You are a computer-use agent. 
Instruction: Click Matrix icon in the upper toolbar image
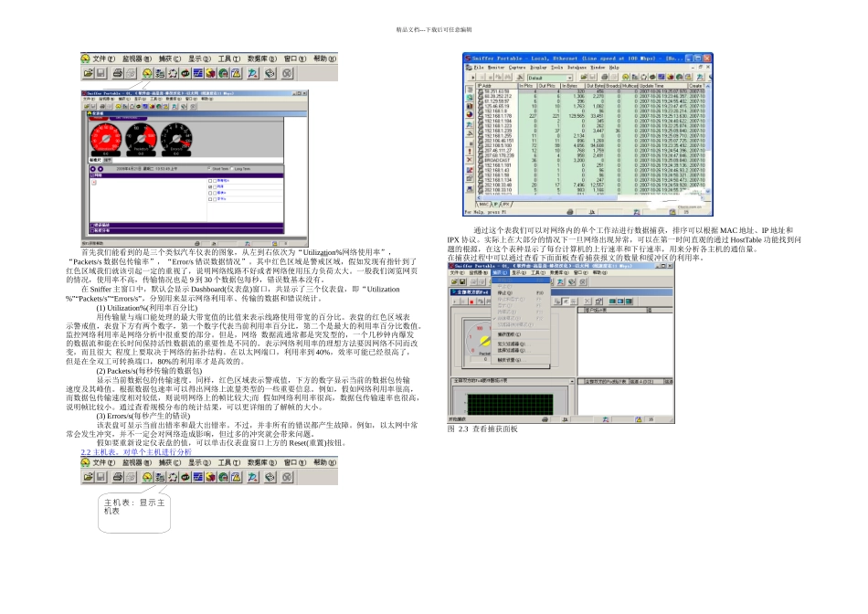173,73
